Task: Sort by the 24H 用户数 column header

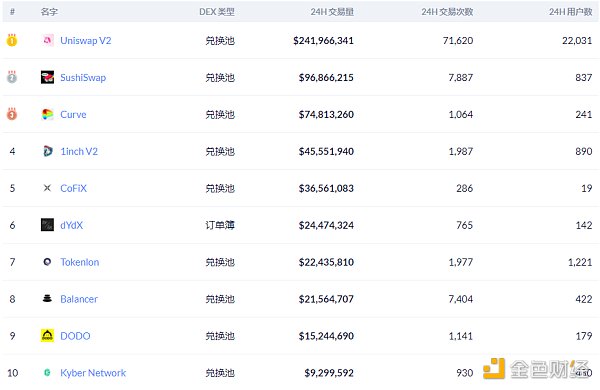Action: 571,12
